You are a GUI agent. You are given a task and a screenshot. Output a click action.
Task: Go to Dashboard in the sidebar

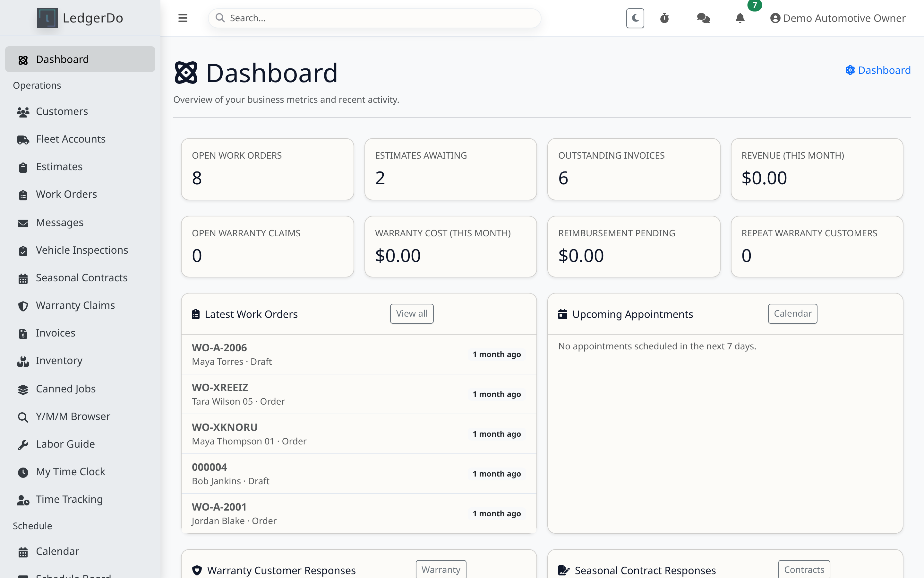point(80,59)
